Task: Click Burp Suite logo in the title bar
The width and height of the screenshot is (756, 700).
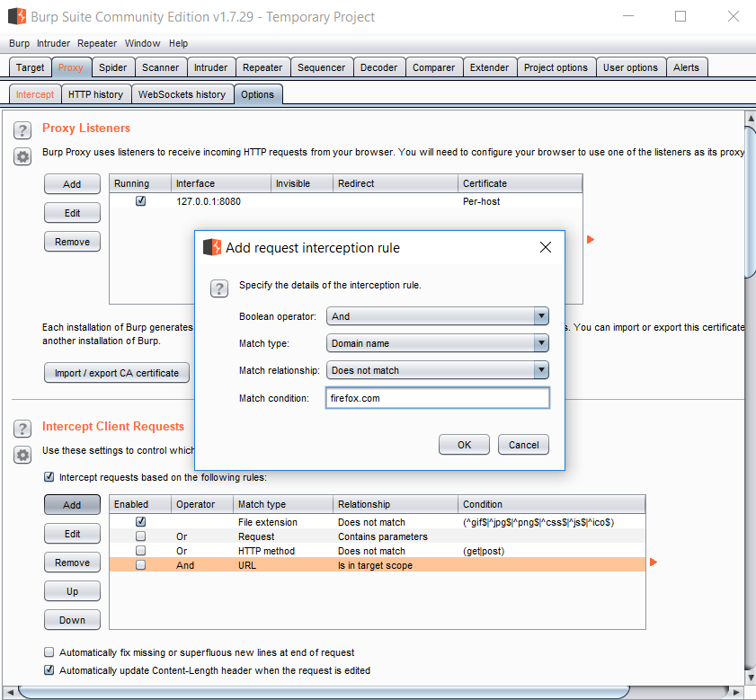Action: point(16,16)
